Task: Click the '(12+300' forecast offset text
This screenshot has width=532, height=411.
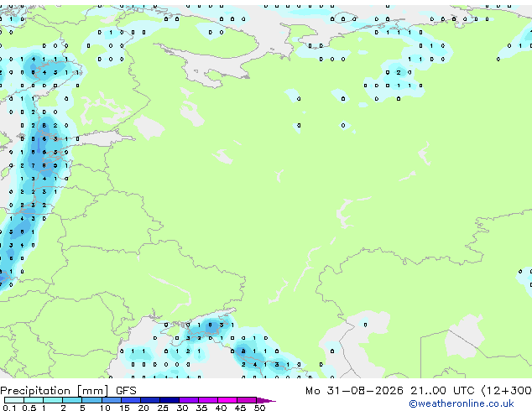Action: (507, 391)
